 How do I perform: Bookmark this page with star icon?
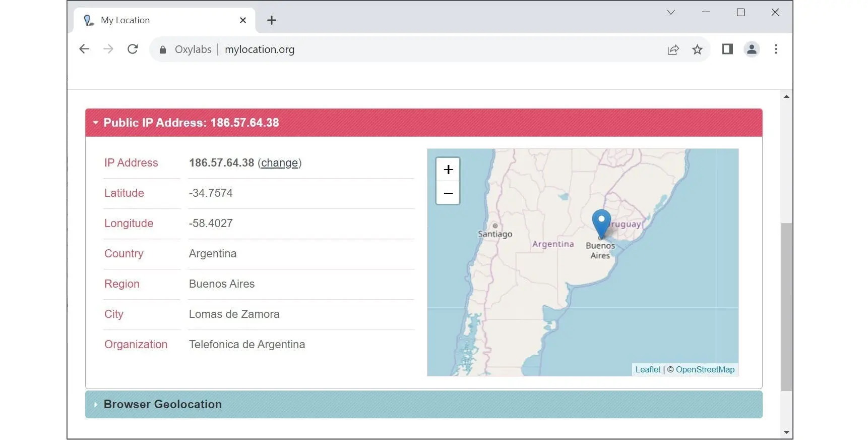point(697,49)
